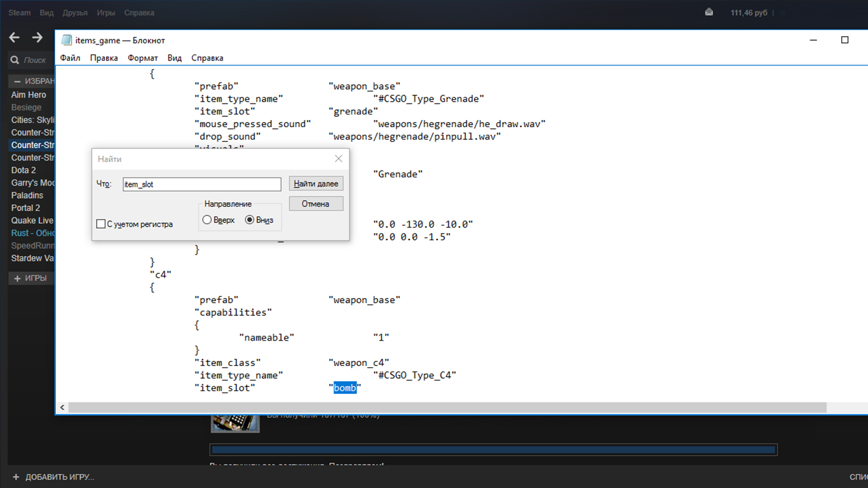
Task: Click the Отмена button
Action: pyautogui.click(x=316, y=204)
